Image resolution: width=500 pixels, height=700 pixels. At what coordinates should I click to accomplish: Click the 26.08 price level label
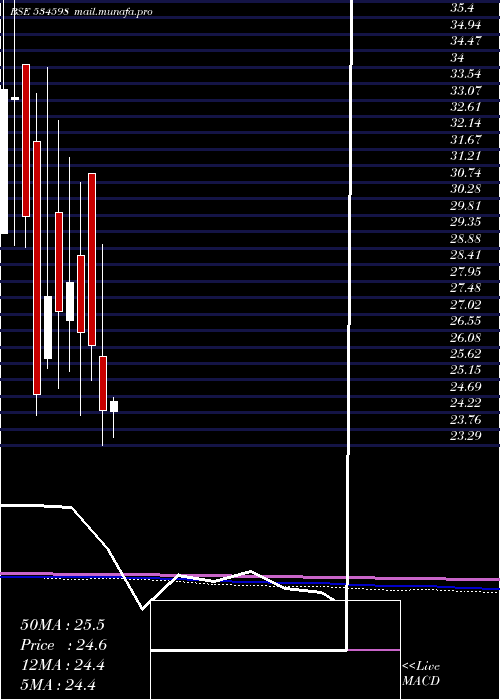point(466,337)
